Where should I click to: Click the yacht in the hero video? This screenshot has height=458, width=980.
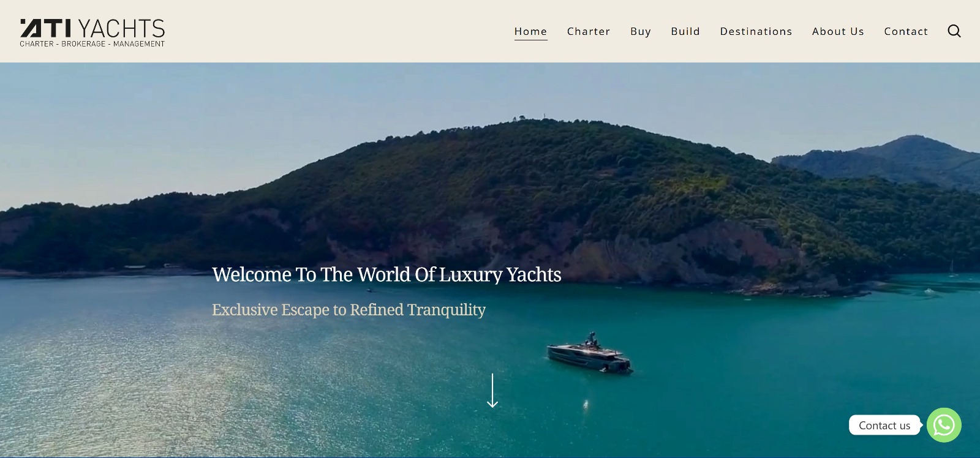pyautogui.click(x=589, y=353)
